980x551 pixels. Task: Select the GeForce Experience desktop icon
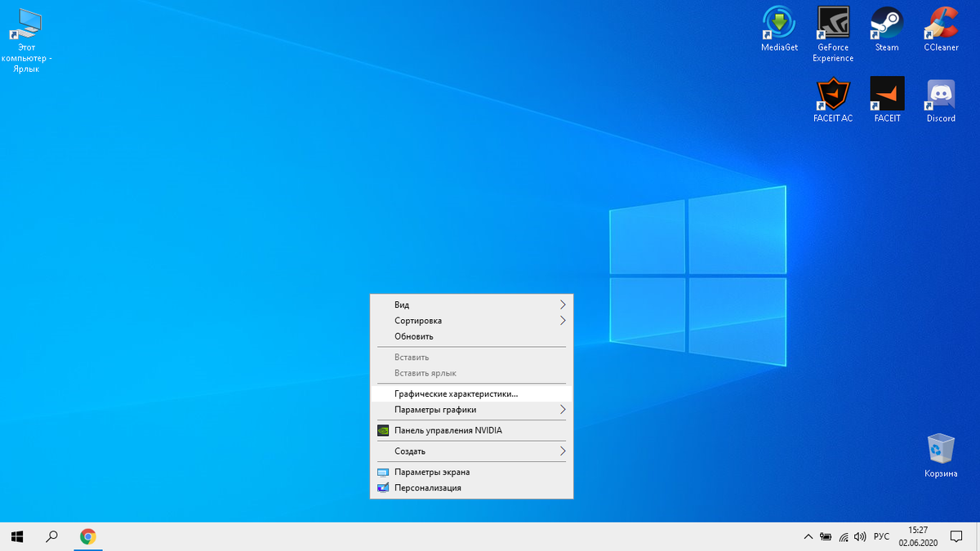coord(833,34)
